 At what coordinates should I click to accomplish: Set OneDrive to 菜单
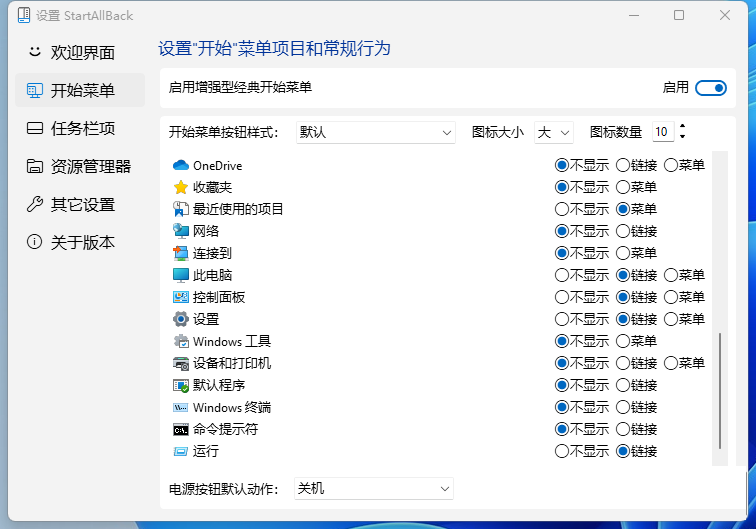(x=684, y=165)
